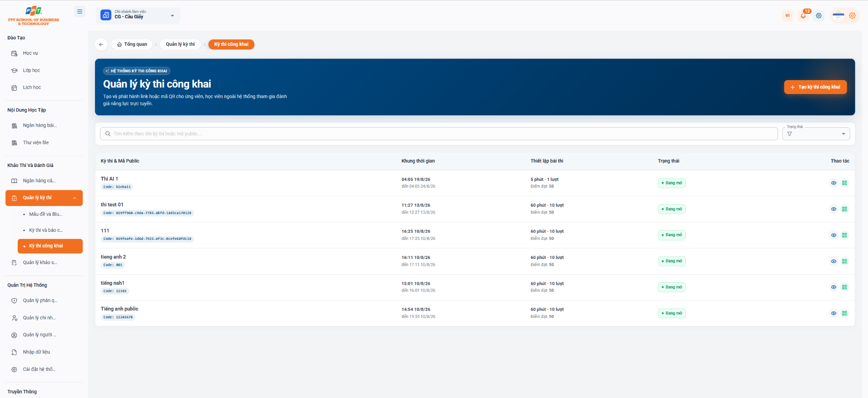Click the Đang mở status of tieng anh 2

pyautogui.click(x=672, y=261)
